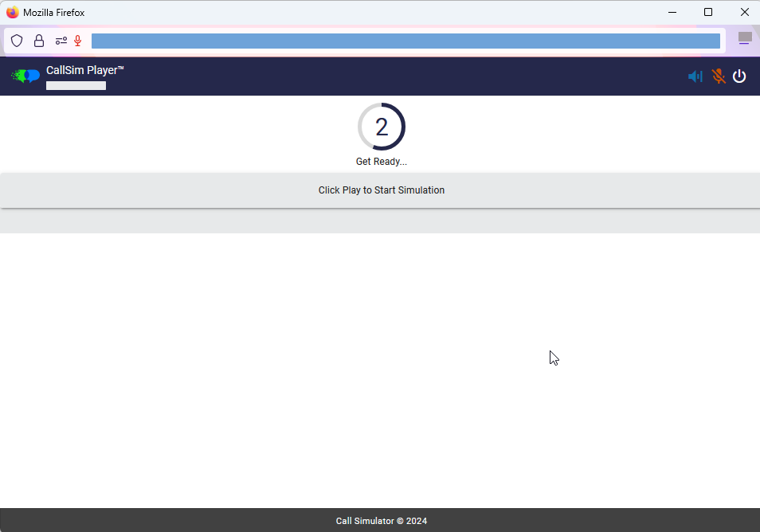Click the Firefox logo in title bar
The height and width of the screenshot is (532, 760).
pos(13,12)
